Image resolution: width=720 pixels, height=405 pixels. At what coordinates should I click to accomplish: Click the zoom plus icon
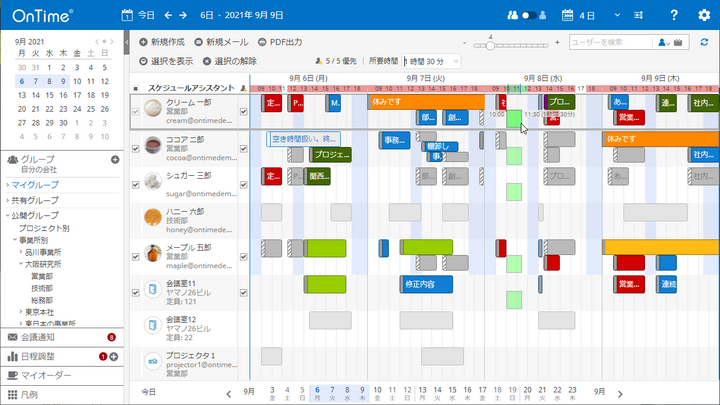coord(557,43)
